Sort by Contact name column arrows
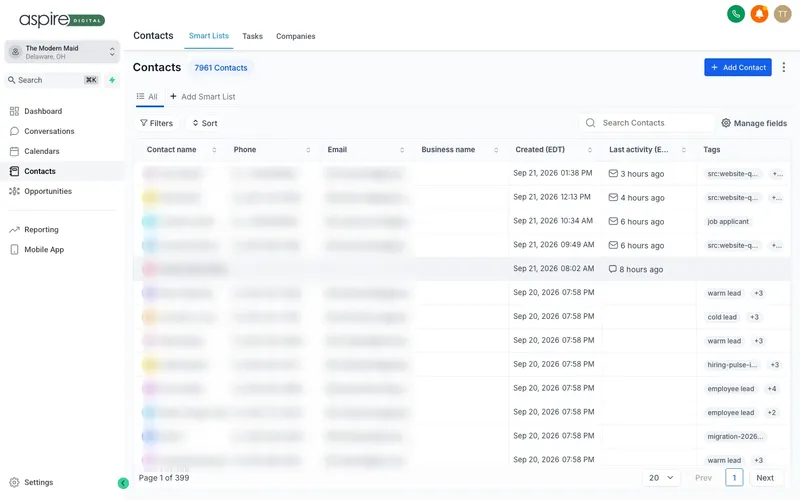 [214, 149]
